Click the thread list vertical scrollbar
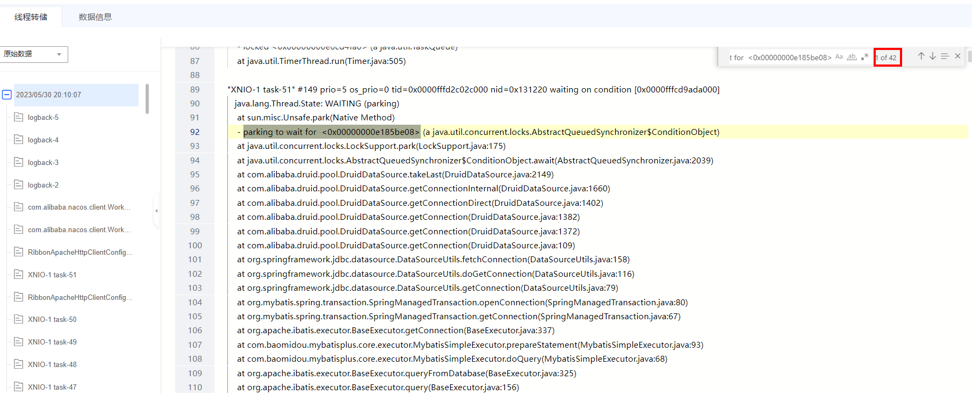Screen dimensions: 980x409 [x=147, y=99]
